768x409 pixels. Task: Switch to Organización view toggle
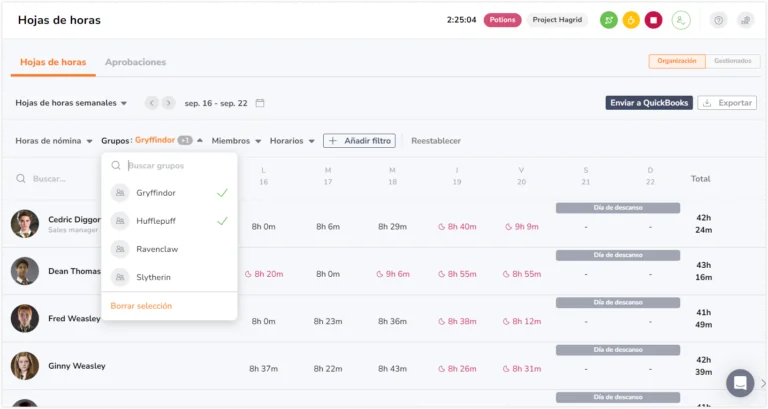(x=677, y=61)
